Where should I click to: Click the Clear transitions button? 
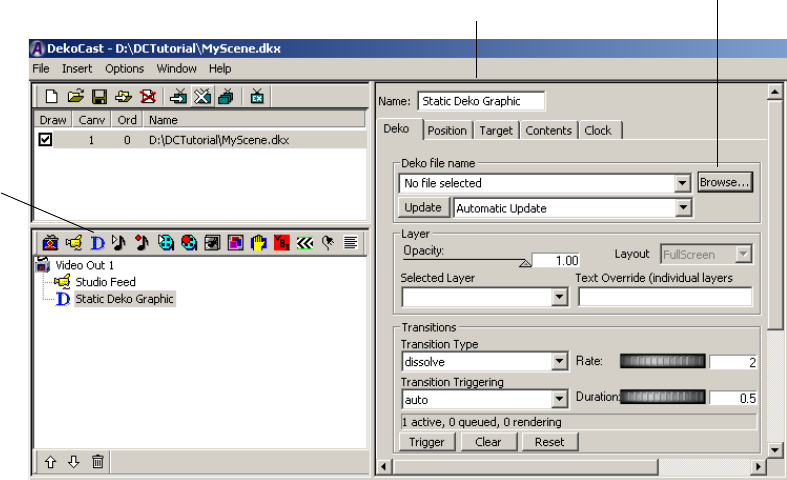coord(488,442)
